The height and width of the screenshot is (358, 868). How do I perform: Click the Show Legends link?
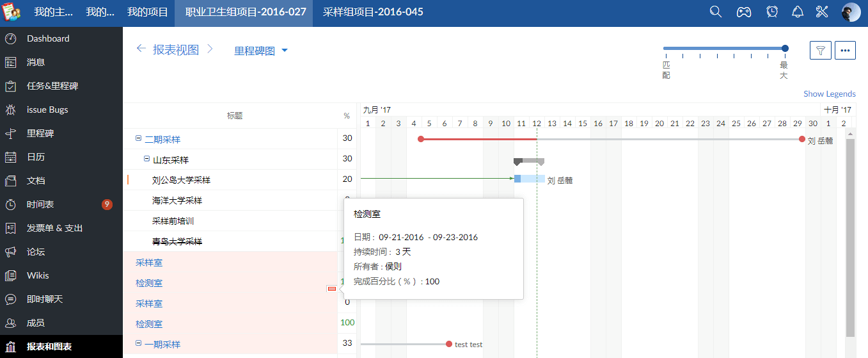click(x=829, y=94)
